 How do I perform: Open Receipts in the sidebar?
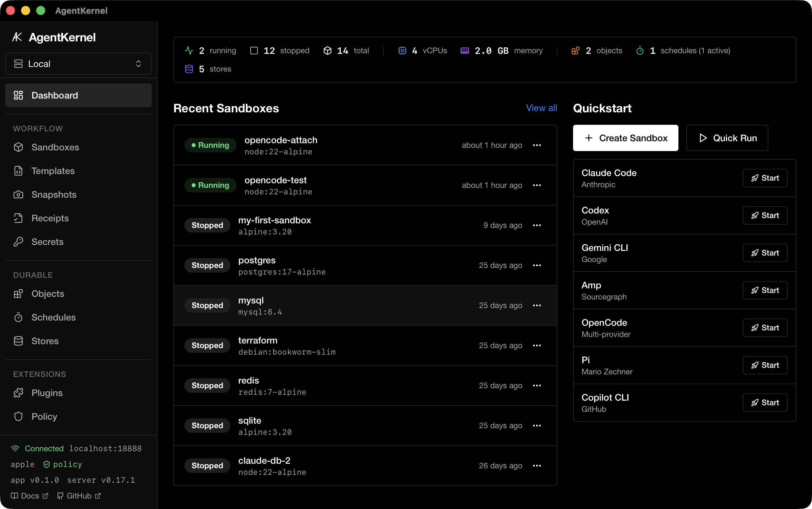50,218
